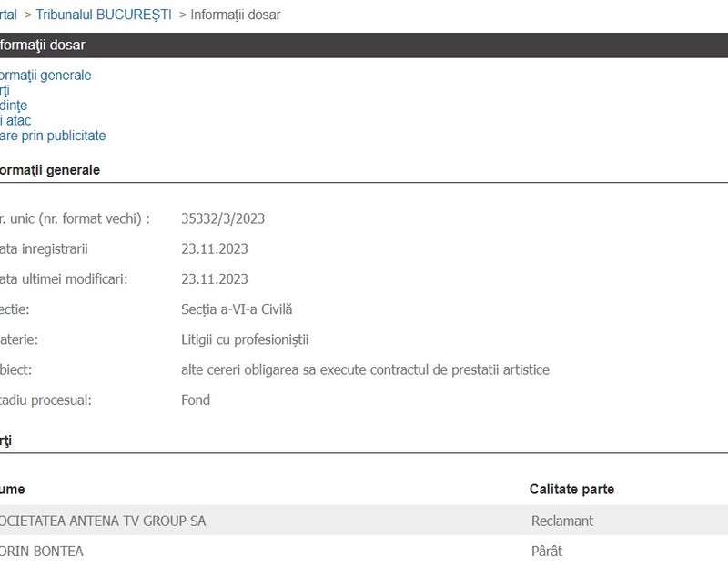
Task: Click the Data inregistrarii label
Action: click(x=44, y=248)
